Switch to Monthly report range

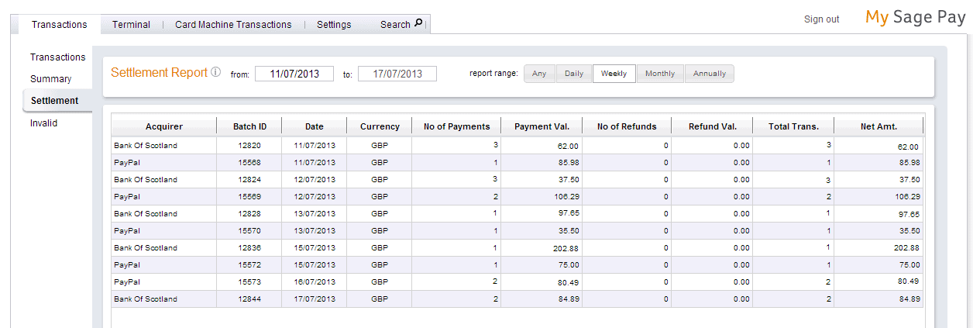point(660,74)
